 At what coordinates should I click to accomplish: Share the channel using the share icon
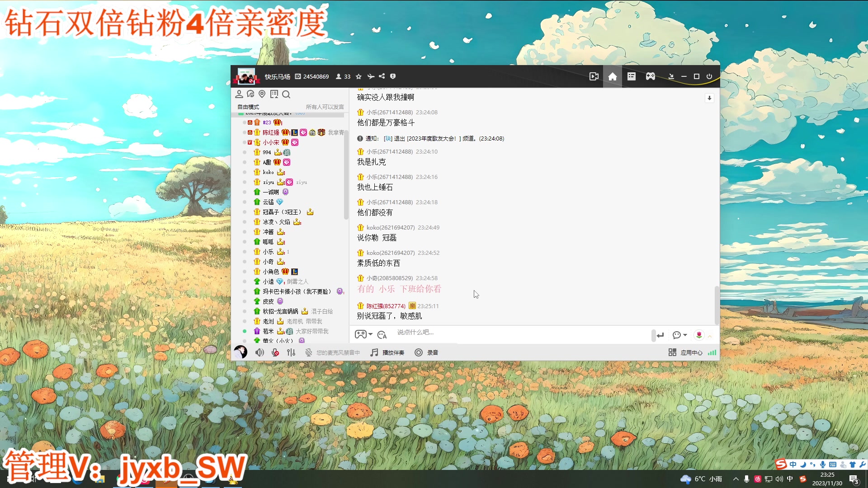(382, 76)
